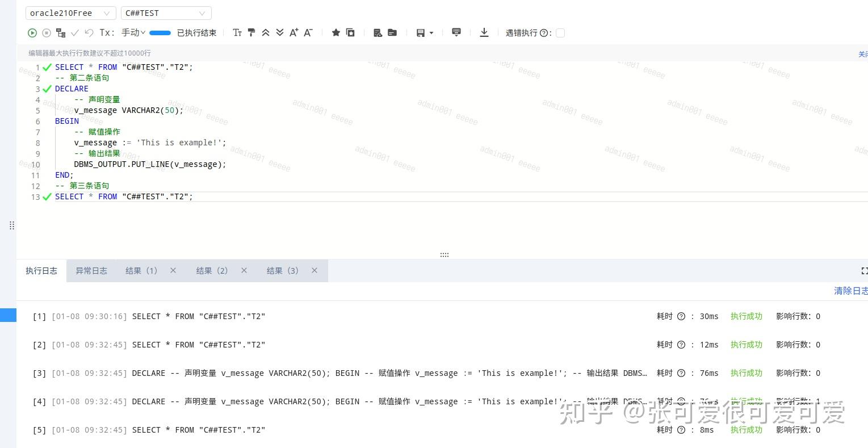This screenshot has width=868, height=448.
Task: Commit the current transaction
Action: [75, 33]
